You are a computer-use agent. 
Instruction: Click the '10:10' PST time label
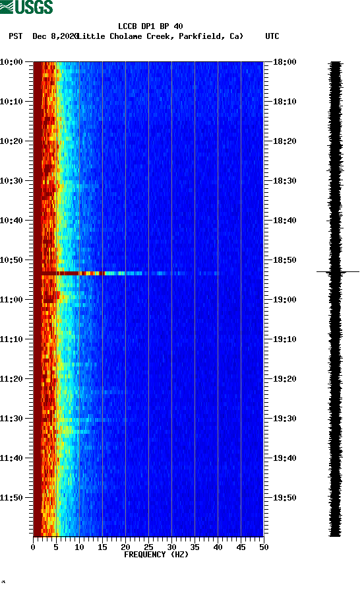[11, 102]
